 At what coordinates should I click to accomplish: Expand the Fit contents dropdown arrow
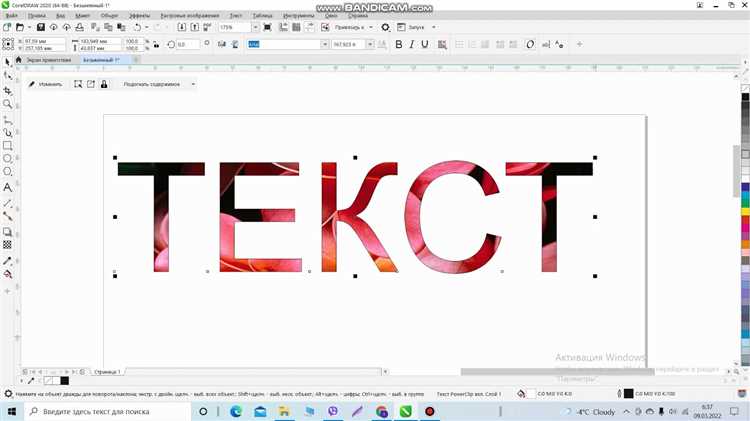coord(193,84)
